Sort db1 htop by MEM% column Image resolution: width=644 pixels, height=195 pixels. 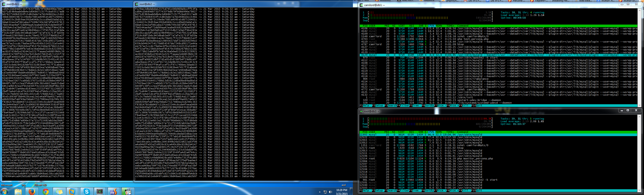[439, 26]
